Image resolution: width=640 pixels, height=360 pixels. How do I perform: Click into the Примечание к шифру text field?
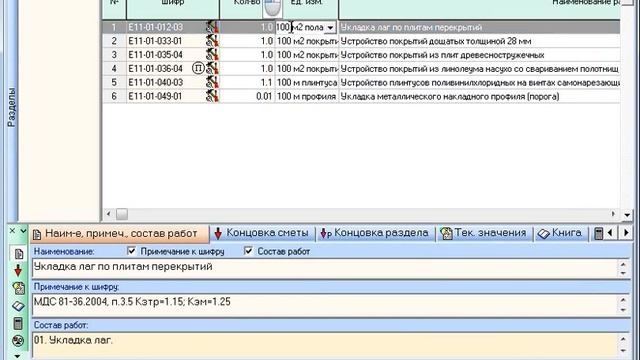pos(325,305)
